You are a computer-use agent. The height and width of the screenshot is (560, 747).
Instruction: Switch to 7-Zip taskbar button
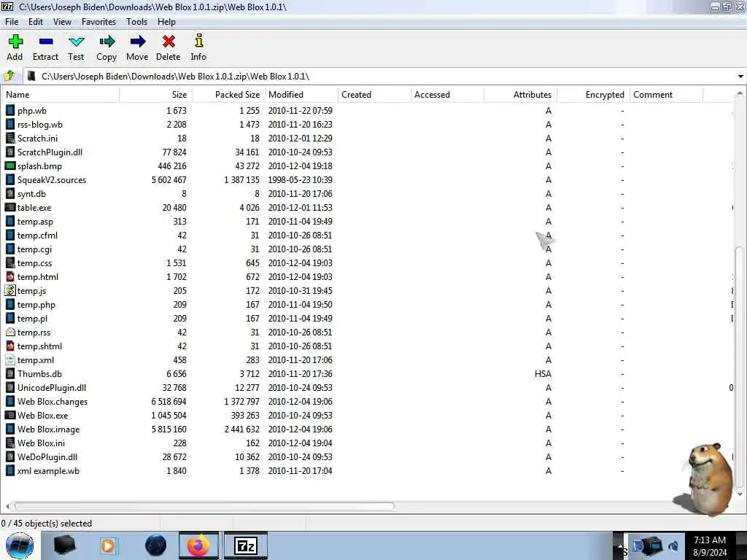pos(246,545)
